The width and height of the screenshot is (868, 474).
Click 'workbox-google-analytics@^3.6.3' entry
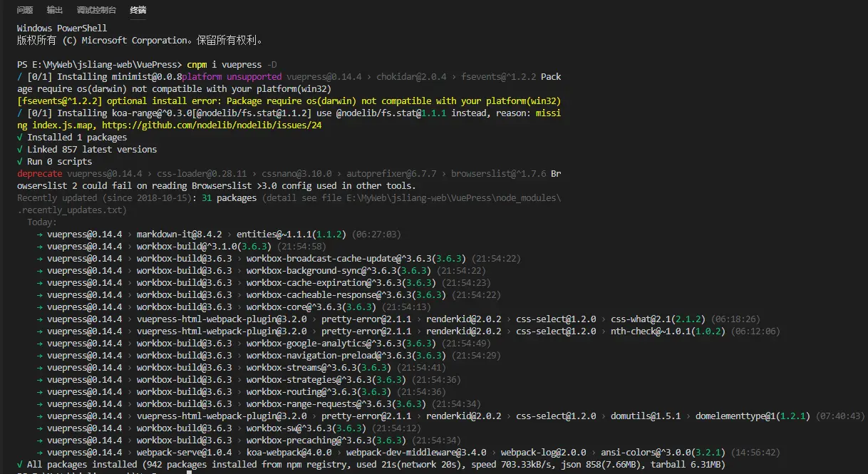[x=324, y=343]
